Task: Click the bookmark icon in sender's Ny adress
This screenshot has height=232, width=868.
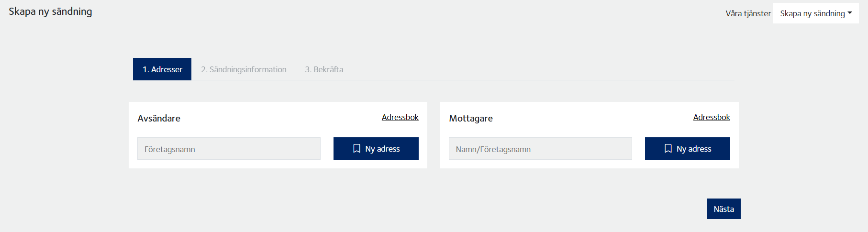Action: tap(356, 149)
